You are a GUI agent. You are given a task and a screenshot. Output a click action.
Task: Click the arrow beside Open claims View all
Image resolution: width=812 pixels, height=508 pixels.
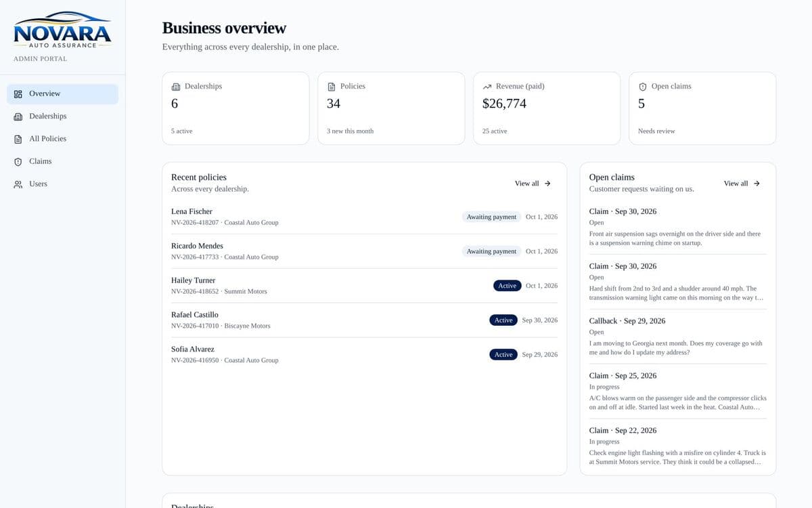(x=757, y=184)
